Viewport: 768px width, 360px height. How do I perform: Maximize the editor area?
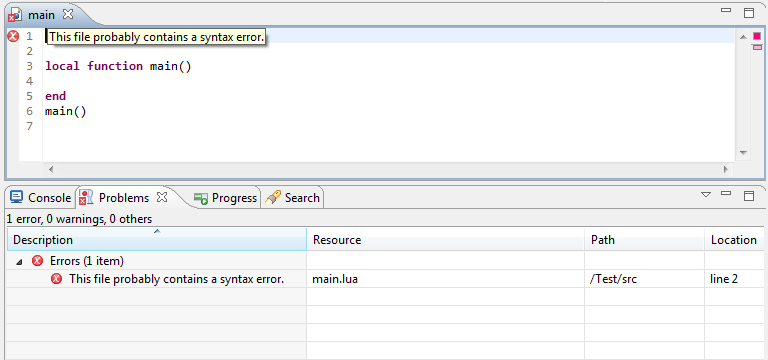click(749, 13)
